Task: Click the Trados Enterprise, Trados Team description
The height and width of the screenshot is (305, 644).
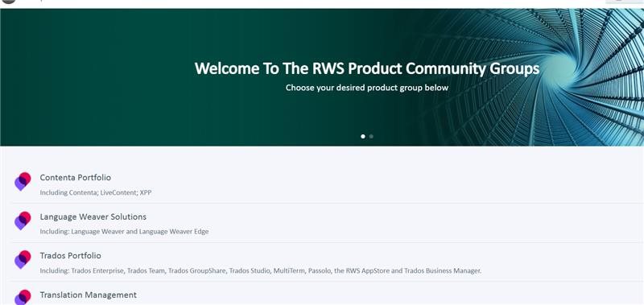Action: pyautogui.click(x=260, y=271)
